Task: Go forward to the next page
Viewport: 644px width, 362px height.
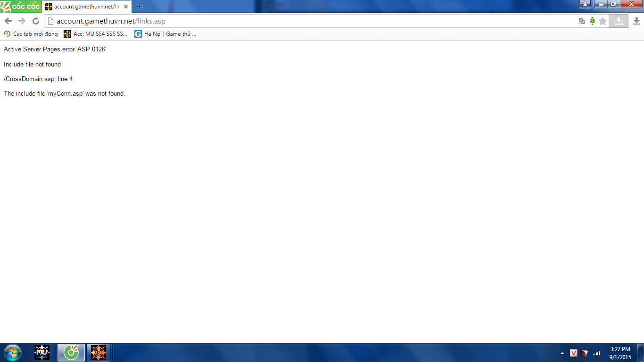Action: [22, 21]
